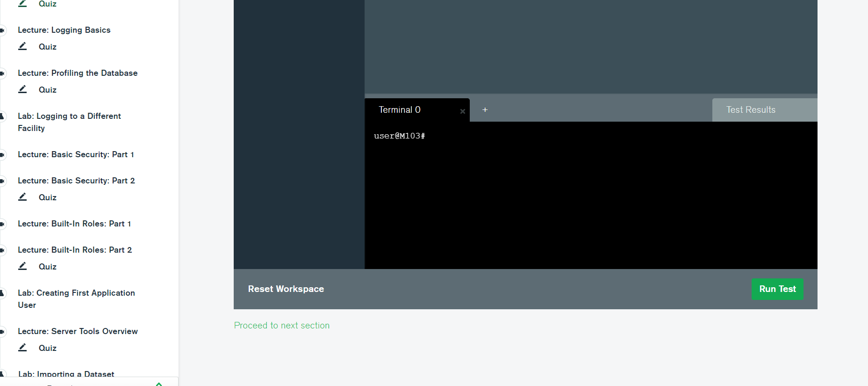Click the plus icon to add a terminal
Image resolution: width=868 pixels, height=386 pixels.
pyautogui.click(x=485, y=110)
